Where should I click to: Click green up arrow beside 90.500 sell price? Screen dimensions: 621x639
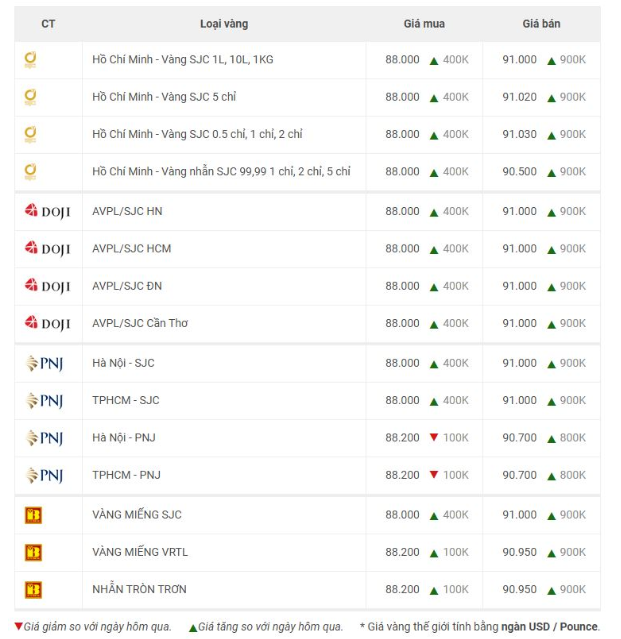point(551,173)
